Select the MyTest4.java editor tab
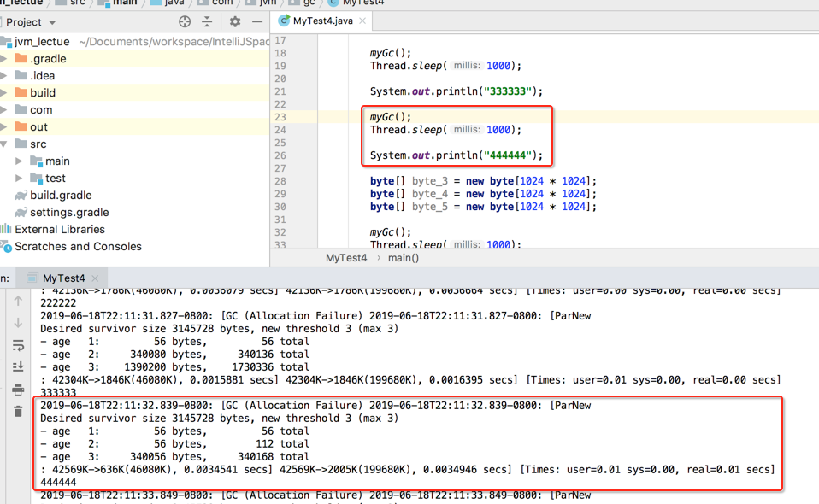The image size is (819, 504). [322, 21]
